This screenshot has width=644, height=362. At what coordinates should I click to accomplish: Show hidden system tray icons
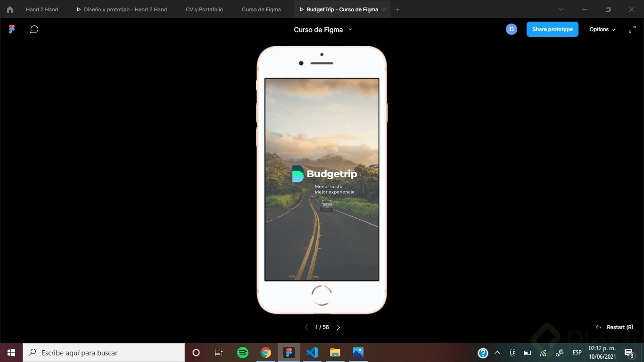(x=497, y=353)
